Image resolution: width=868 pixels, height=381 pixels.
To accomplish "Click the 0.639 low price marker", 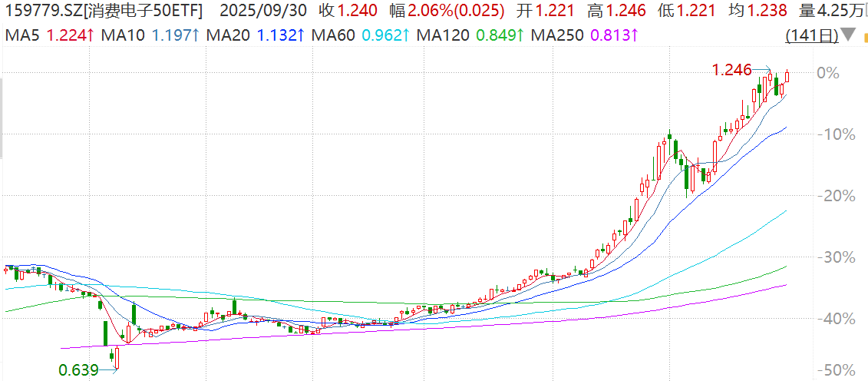I will pyautogui.click(x=78, y=370).
